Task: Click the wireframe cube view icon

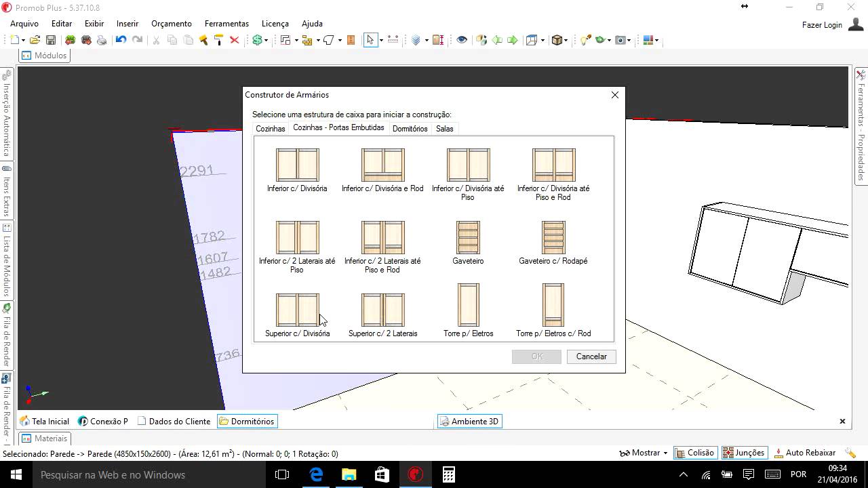Action: [x=532, y=40]
